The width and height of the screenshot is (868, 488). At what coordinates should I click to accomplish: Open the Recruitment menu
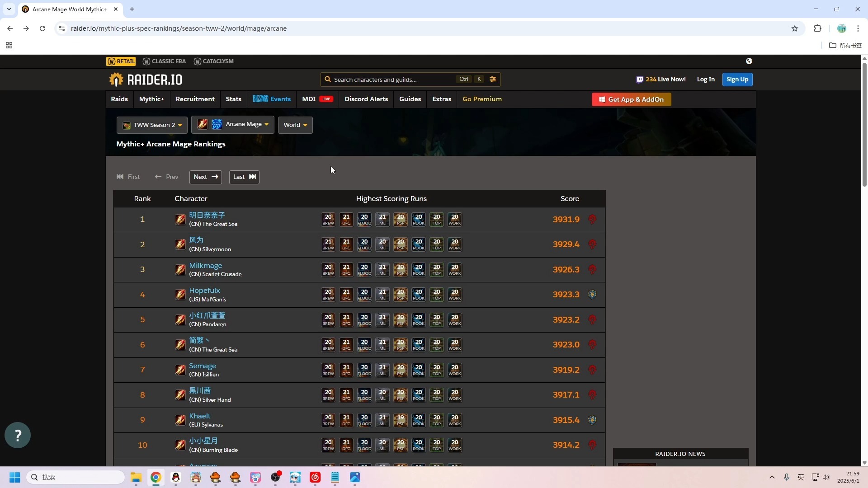click(x=195, y=99)
